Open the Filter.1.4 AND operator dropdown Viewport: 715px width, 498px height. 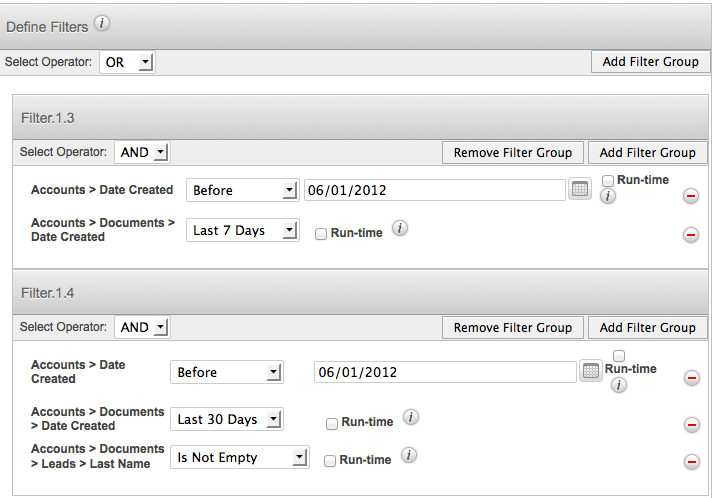[142, 327]
